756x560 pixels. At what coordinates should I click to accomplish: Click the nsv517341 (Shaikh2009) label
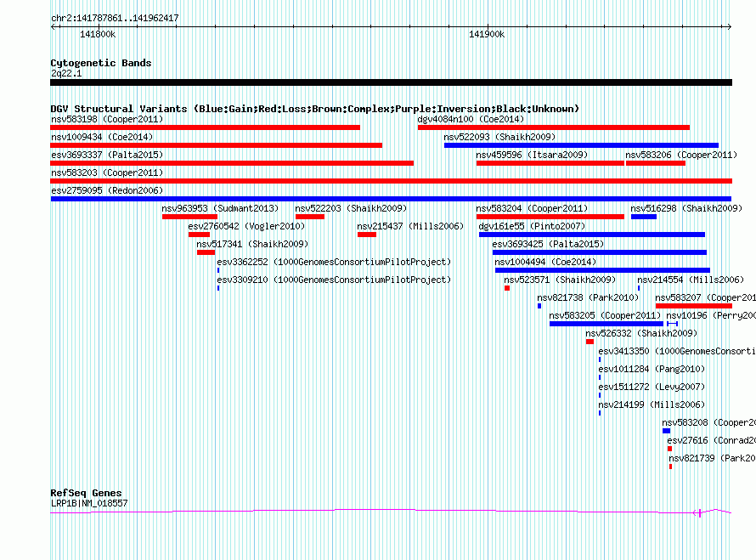click(x=252, y=244)
